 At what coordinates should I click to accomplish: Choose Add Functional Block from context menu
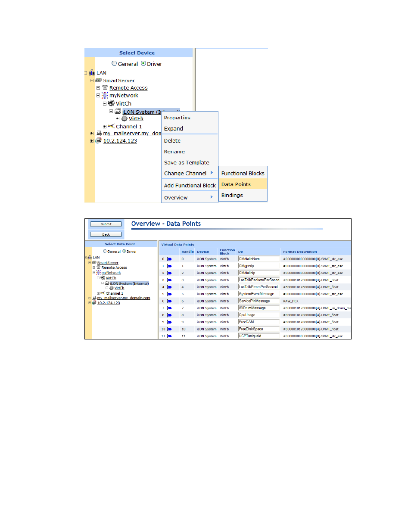pos(190,186)
